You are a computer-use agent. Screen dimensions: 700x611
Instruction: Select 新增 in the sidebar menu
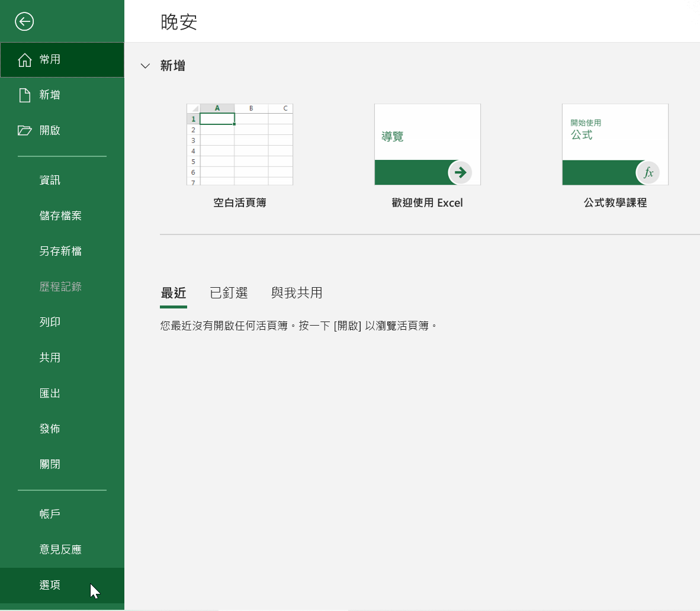(x=62, y=95)
